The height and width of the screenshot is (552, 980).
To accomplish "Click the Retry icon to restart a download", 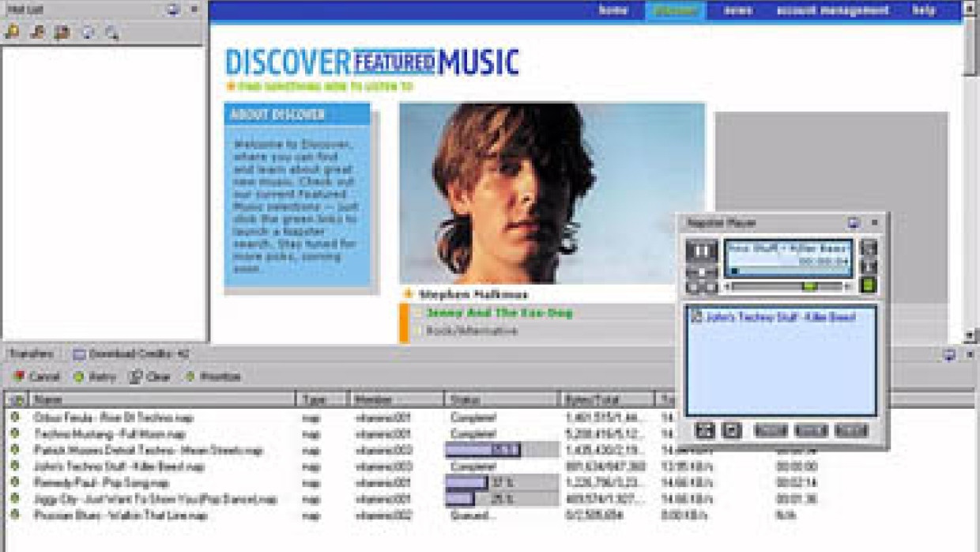I will tap(77, 376).
